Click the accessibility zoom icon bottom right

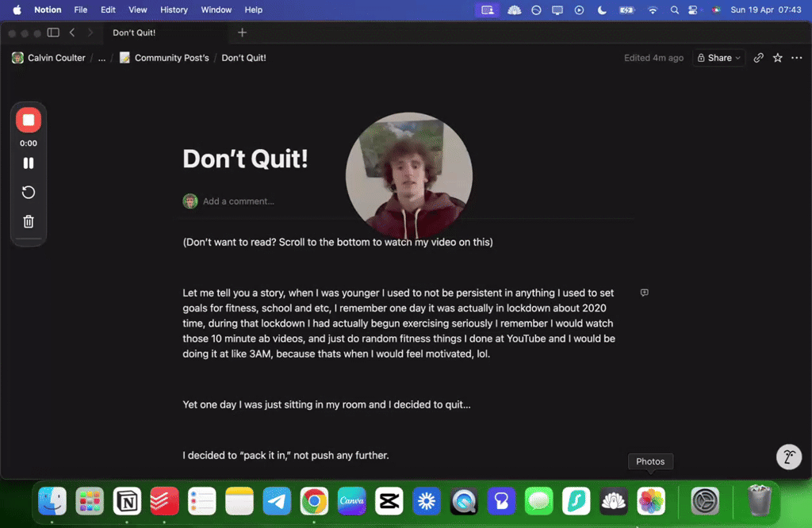pyautogui.click(x=789, y=457)
